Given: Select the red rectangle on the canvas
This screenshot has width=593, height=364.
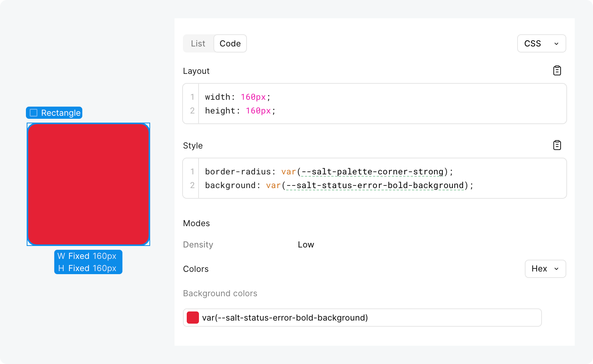Looking at the screenshot, I should click(x=88, y=184).
